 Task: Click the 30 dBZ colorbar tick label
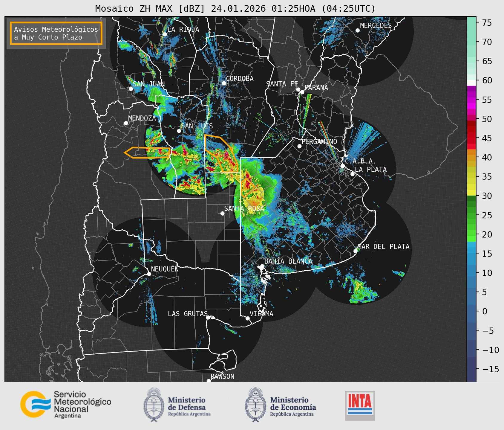pos(486,196)
